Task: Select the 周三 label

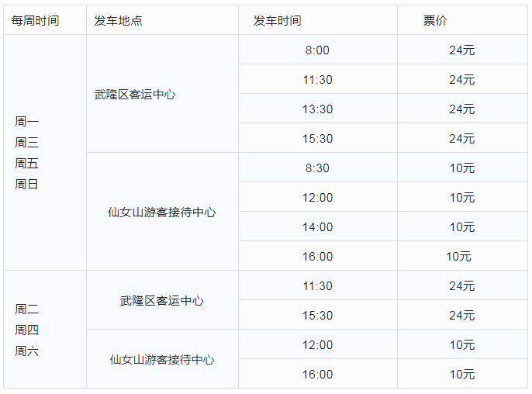Action: pos(26,143)
